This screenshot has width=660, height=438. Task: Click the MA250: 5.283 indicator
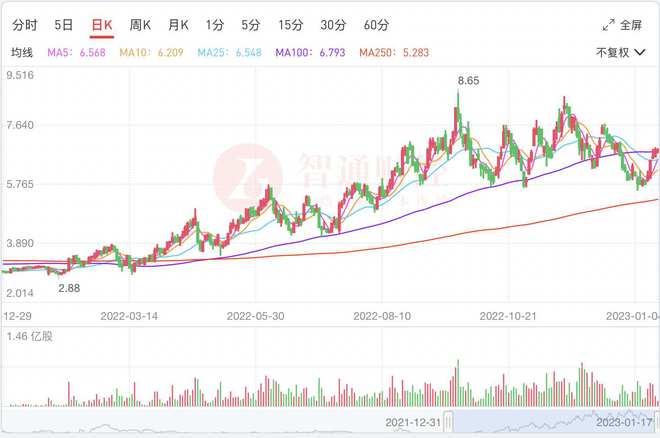[394, 53]
